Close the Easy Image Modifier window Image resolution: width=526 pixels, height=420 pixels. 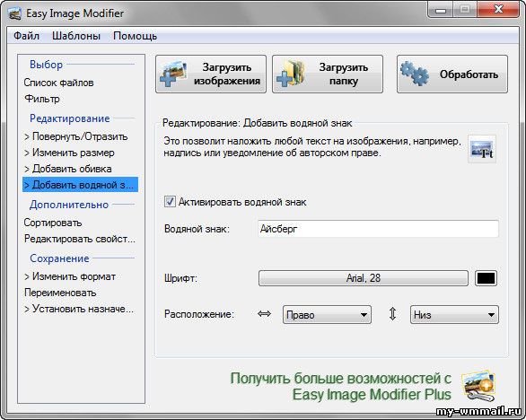[x=498, y=10]
